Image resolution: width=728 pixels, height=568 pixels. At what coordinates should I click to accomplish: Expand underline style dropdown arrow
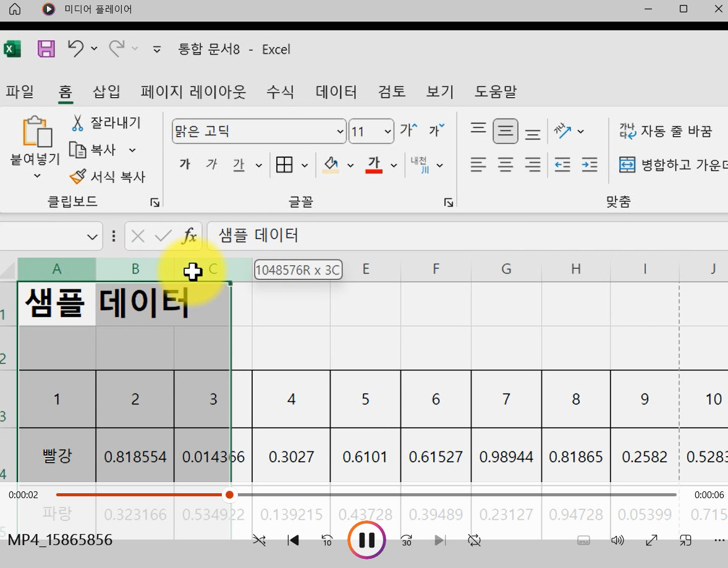pyautogui.click(x=258, y=165)
